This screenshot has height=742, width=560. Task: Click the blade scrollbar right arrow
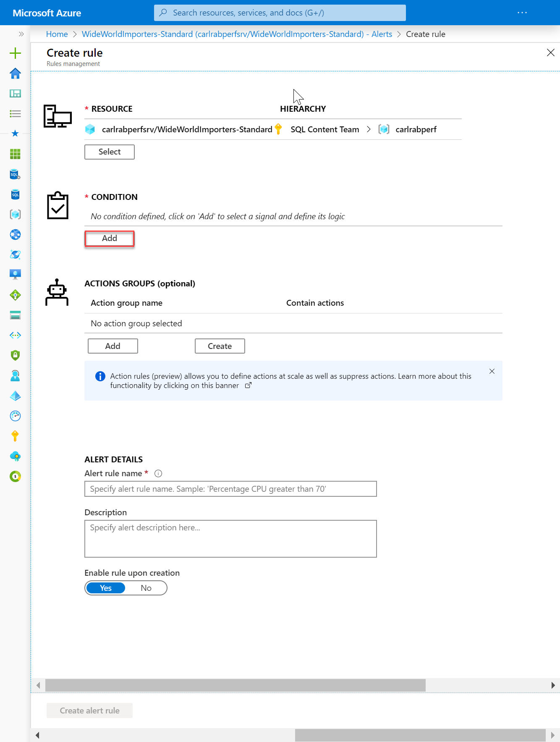[x=553, y=685]
